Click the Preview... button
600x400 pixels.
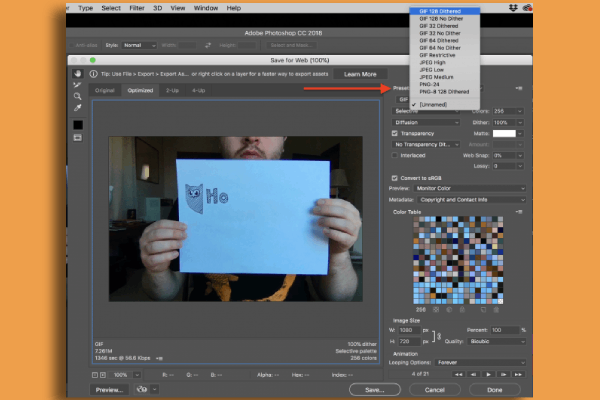(x=109, y=390)
